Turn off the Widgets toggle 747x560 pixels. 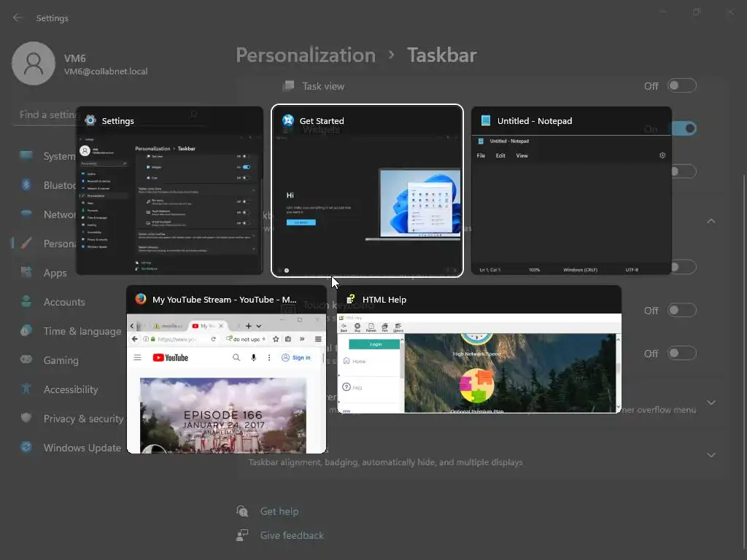click(x=684, y=128)
